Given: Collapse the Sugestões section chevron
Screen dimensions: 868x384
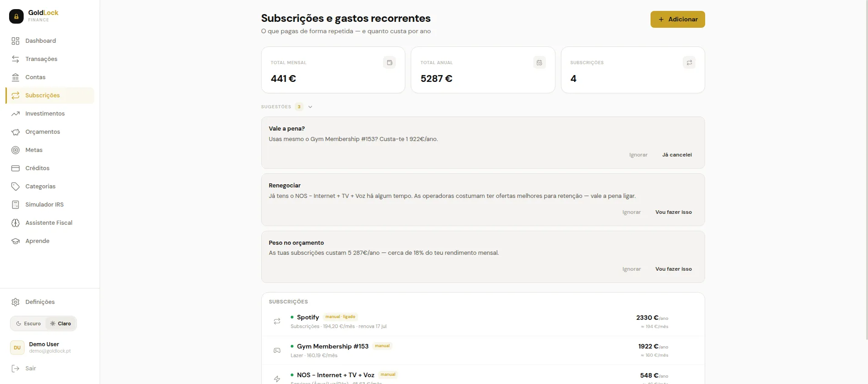Looking at the screenshot, I should click(310, 107).
